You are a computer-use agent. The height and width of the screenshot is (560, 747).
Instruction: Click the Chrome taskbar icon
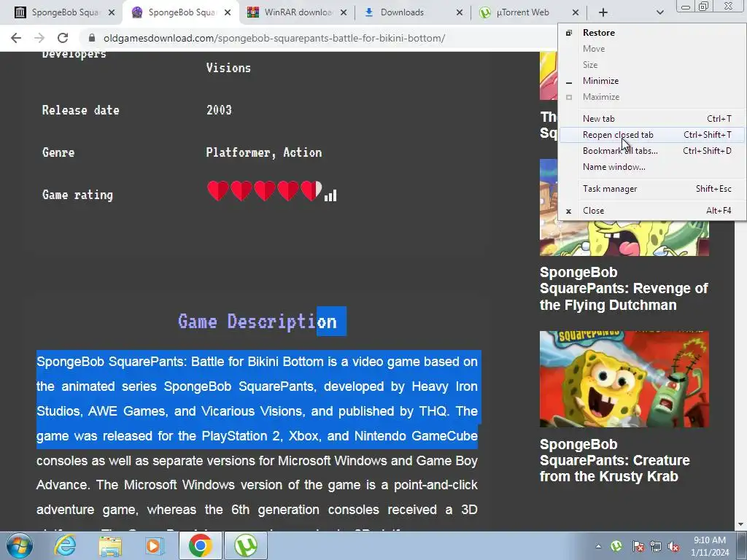[x=200, y=545]
